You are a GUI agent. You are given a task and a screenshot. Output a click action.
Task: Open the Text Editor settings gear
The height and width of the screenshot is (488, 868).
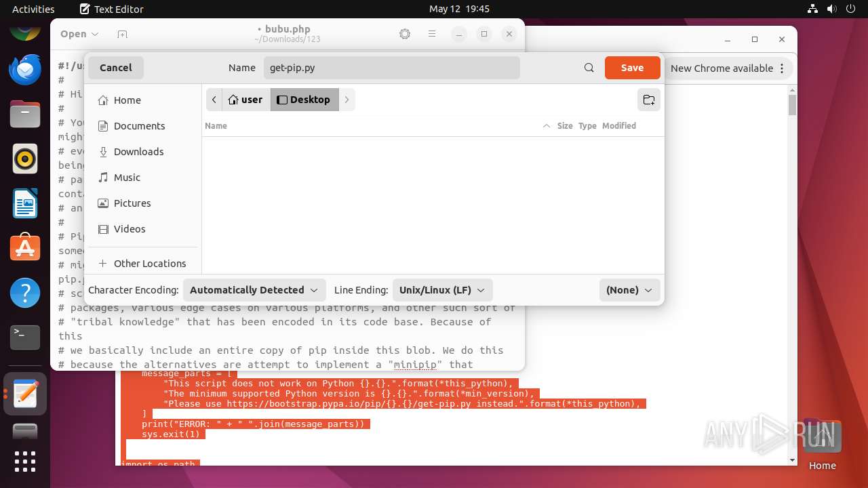405,34
